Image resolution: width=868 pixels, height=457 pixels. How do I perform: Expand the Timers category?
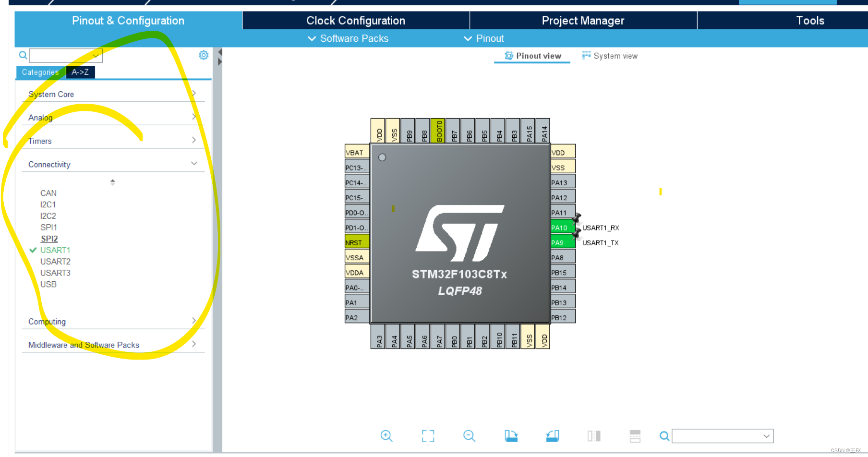[x=113, y=141]
